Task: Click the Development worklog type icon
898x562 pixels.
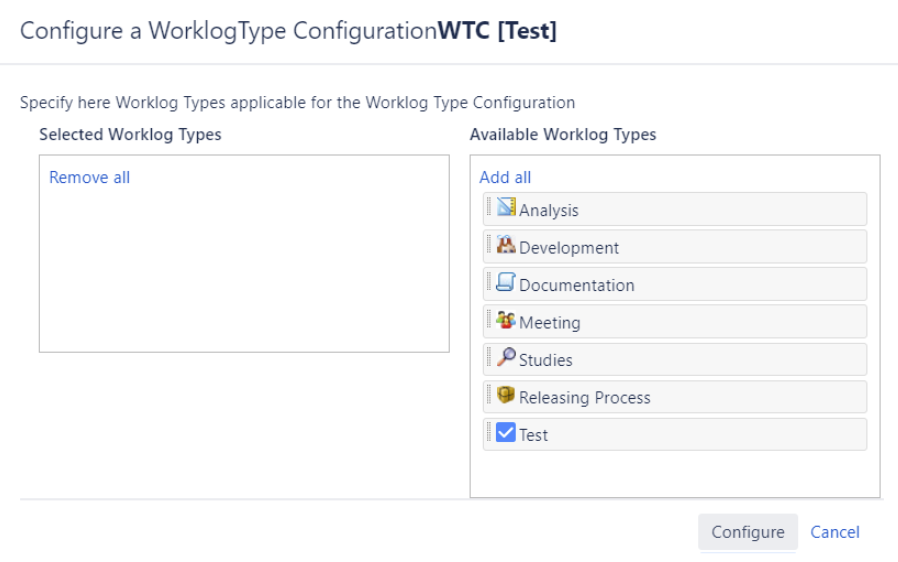Action: click(506, 246)
